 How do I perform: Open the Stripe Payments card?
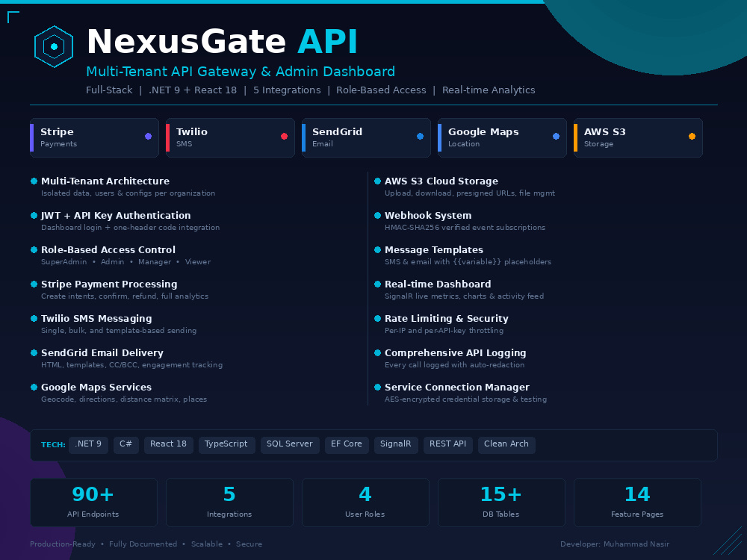click(x=94, y=137)
